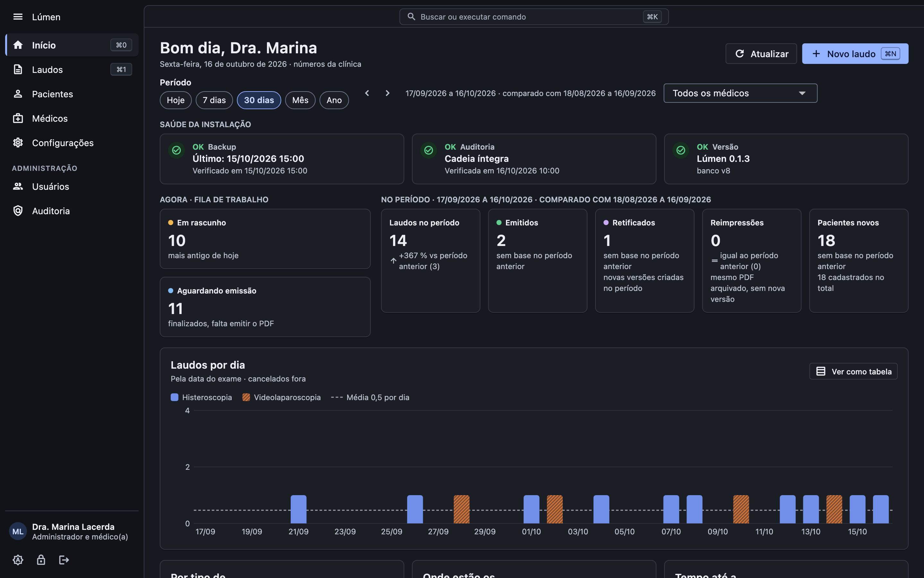Open Início home icon in sidebar
Screen dimensions: 924x578
pos(18,45)
